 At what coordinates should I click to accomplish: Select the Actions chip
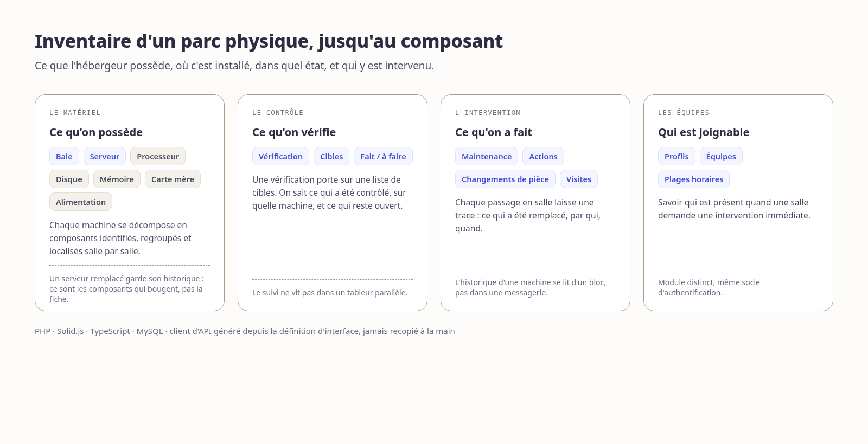tap(543, 156)
